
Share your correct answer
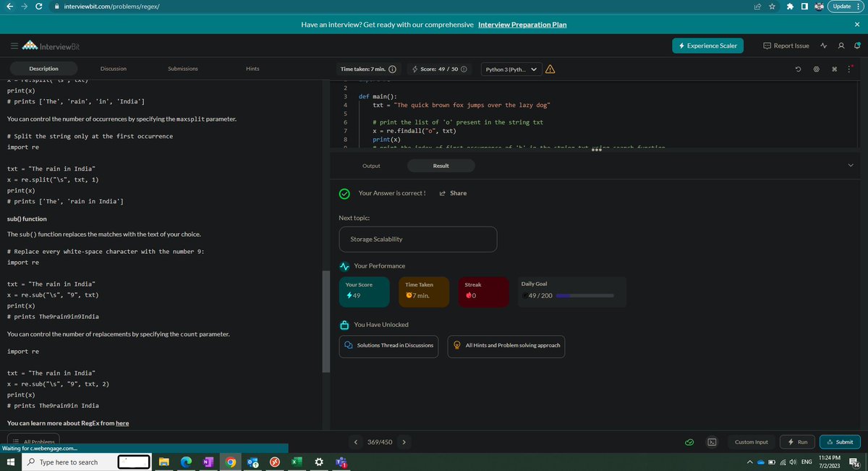click(454, 193)
